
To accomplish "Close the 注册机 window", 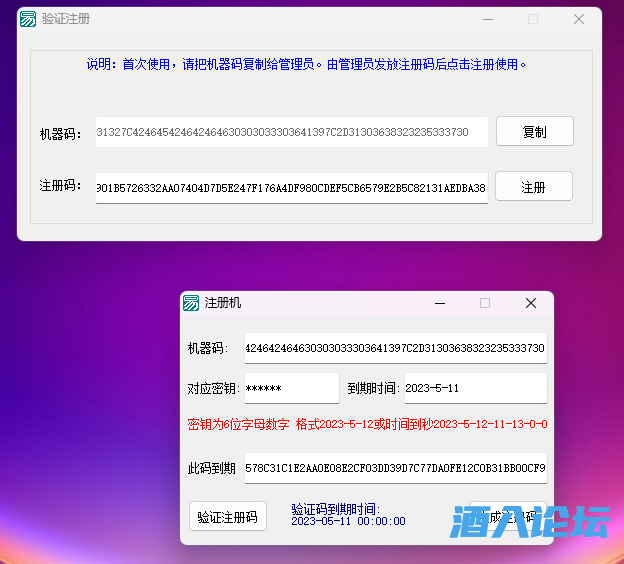I will 531,303.
